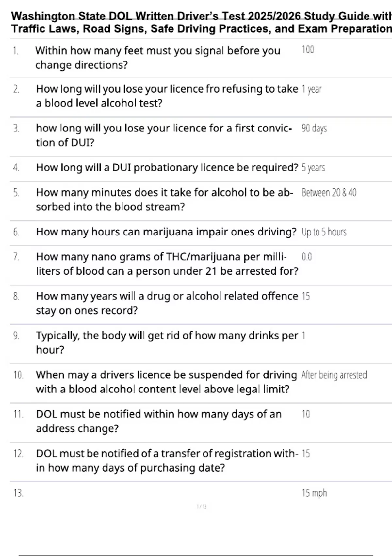Click the marijuana impairment hours question
The height and width of the screenshot is (556, 392).
[166, 232]
